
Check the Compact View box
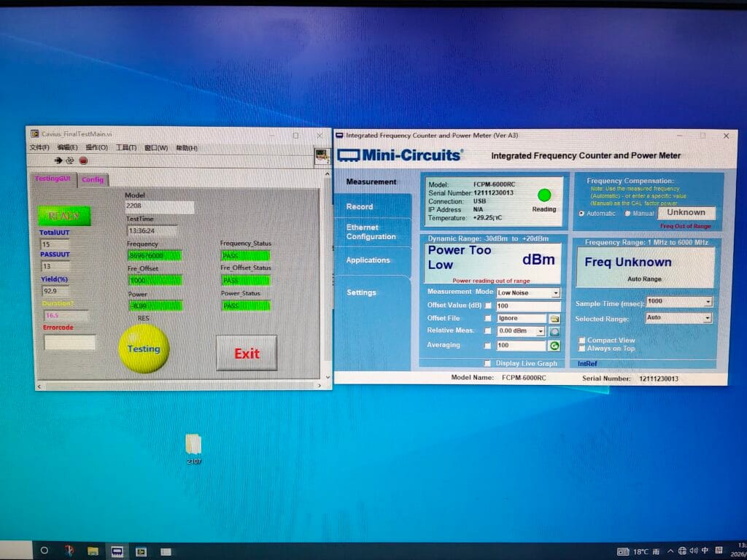(581, 340)
